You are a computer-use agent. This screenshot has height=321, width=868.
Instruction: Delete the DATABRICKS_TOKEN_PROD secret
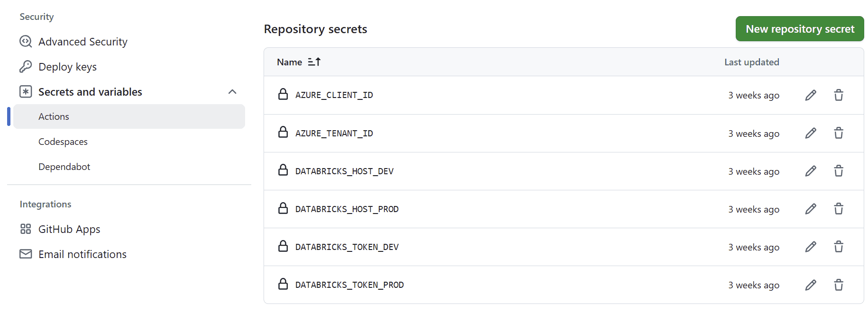(x=839, y=285)
